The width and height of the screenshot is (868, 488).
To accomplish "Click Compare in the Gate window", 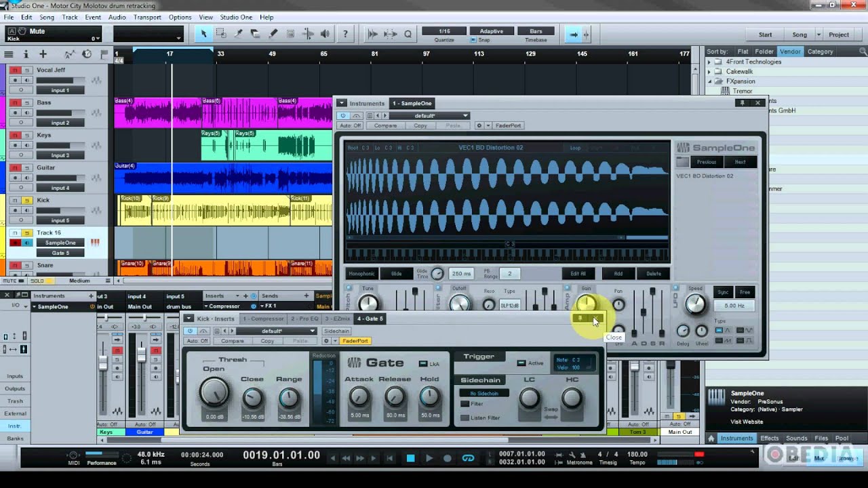I will tap(232, 341).
